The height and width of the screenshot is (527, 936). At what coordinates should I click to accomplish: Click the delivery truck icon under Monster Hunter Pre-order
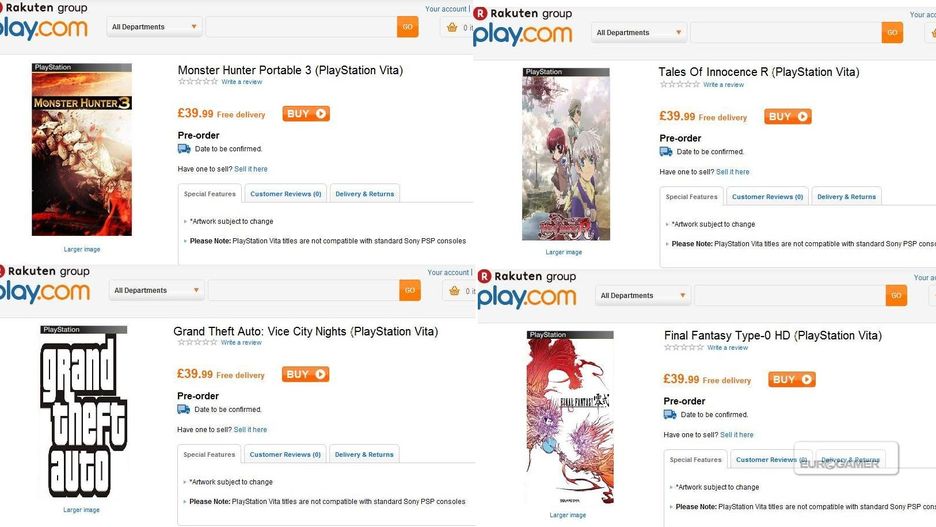pyautogui.click(x=184, y=149)
